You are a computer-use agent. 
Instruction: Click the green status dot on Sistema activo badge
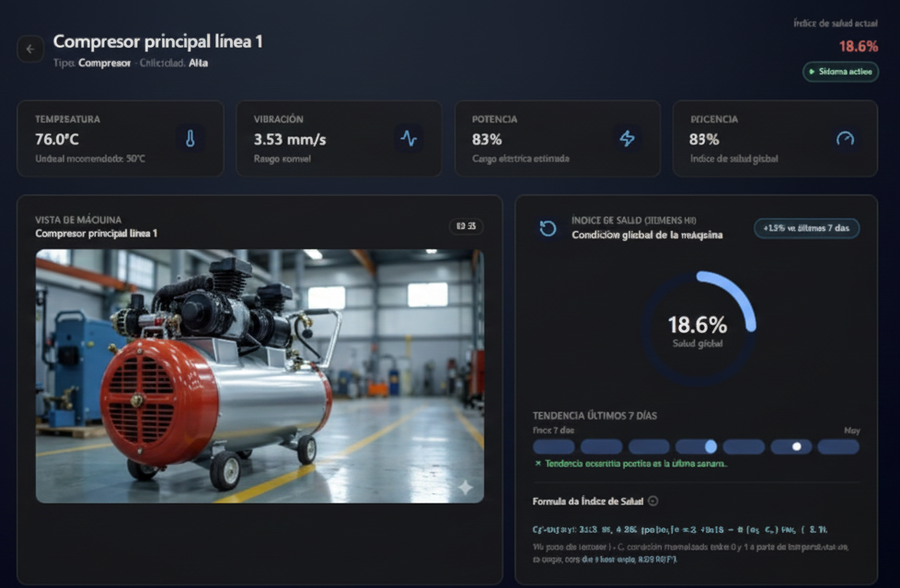point(813,70)
